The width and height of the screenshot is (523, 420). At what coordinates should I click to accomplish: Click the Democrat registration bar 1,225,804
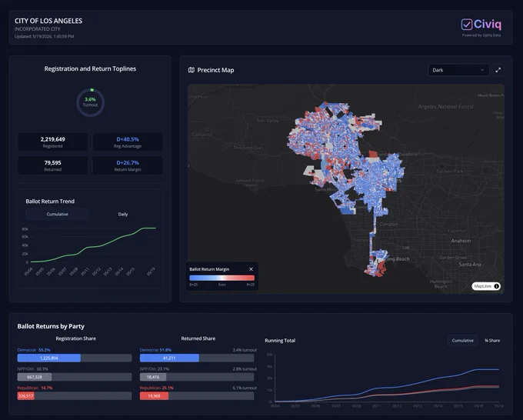coord(49,358)
